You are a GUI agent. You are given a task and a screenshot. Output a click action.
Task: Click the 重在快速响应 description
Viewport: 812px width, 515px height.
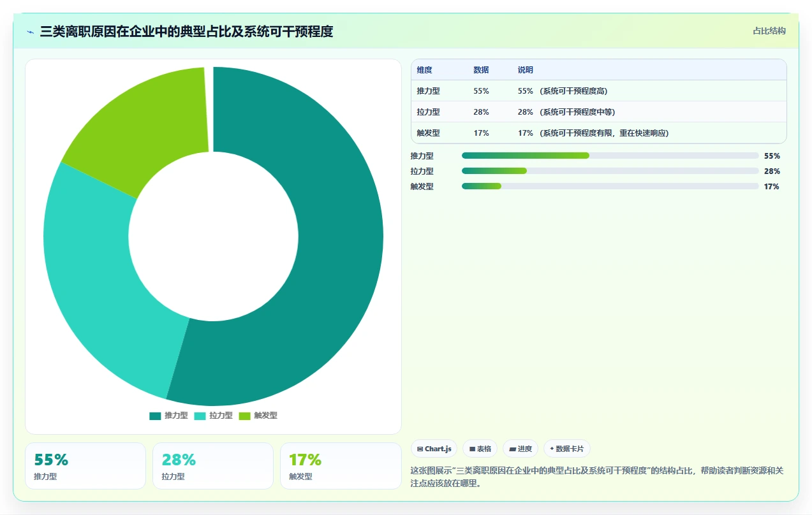tap(642, 133)
